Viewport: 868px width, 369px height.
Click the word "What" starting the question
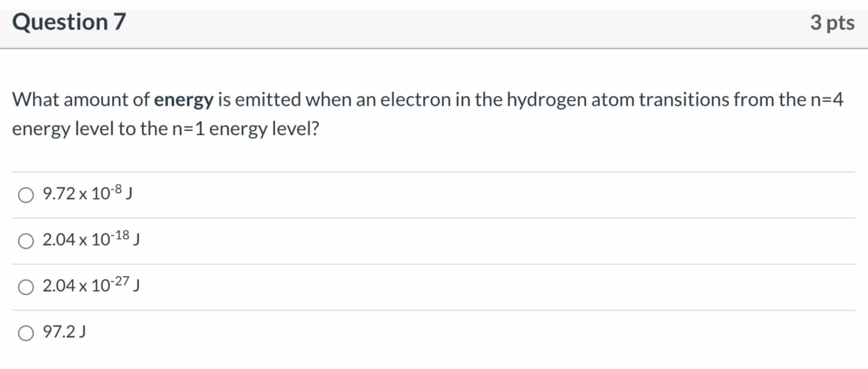(35, 100)
